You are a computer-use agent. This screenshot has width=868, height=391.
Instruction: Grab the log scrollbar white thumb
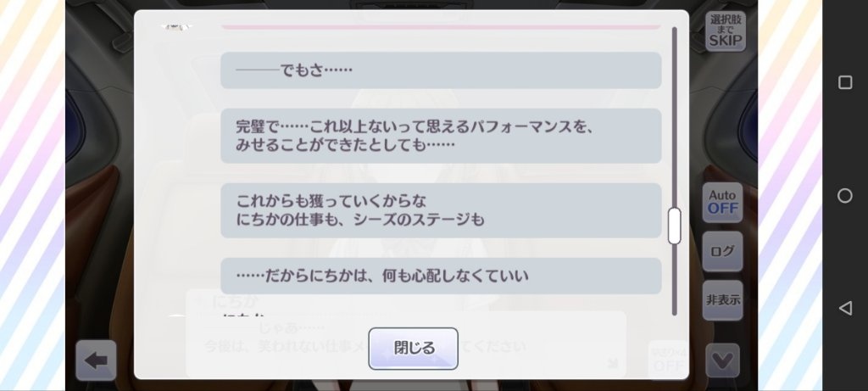(x=674, y=226)
